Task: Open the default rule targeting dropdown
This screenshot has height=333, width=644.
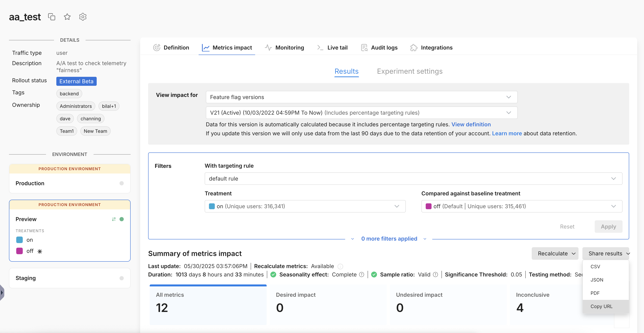Action: pos(413,179)
